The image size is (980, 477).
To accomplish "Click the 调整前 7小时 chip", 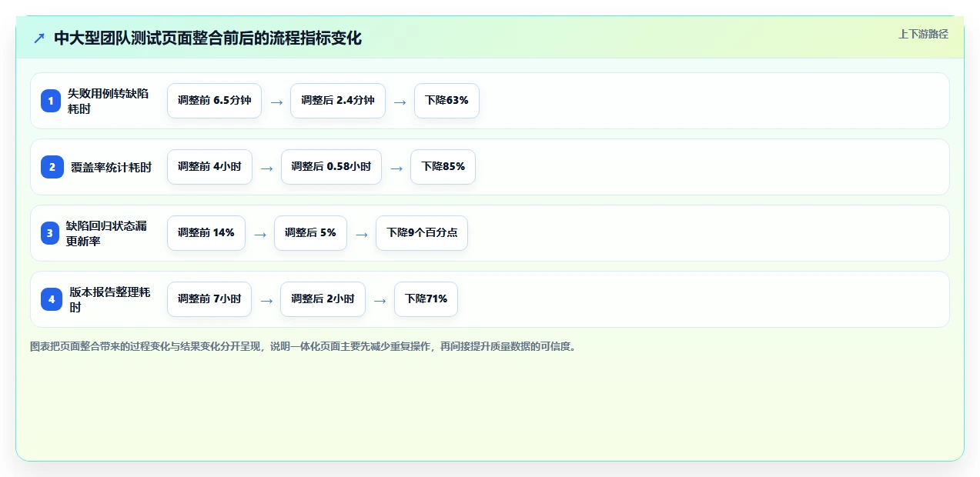I will point(209,299).
